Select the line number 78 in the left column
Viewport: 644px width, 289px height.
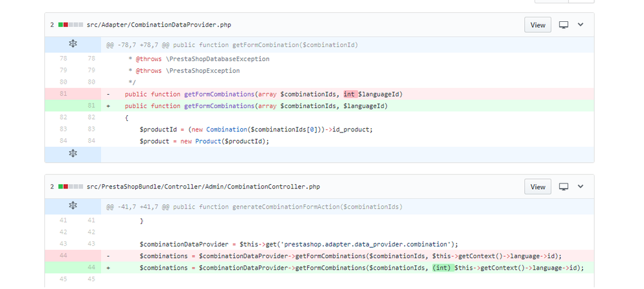(x=63, y=59)
